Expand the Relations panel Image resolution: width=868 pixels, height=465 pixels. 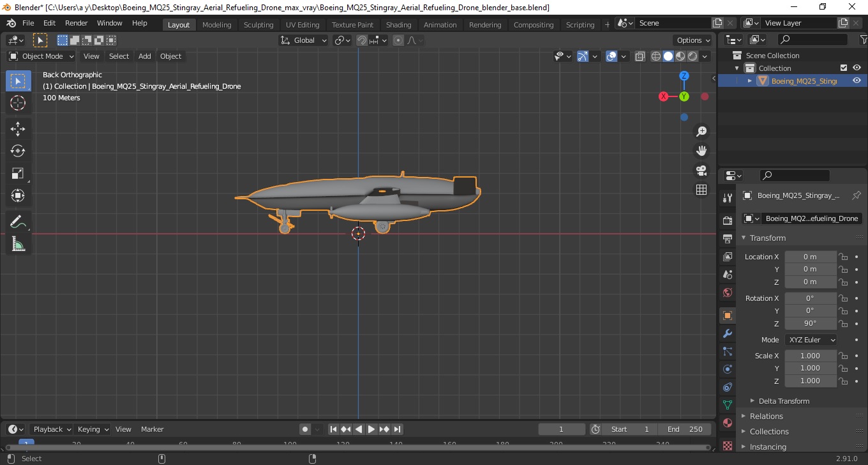click(x=766, y=416)
